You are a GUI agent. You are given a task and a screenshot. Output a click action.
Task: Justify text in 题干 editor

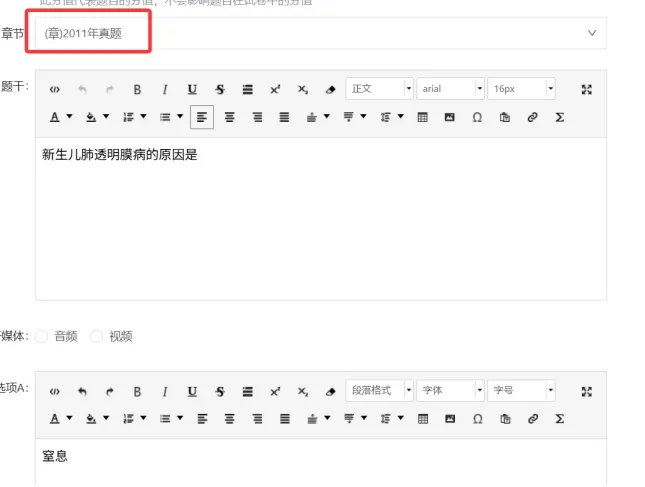click(284, 117)
